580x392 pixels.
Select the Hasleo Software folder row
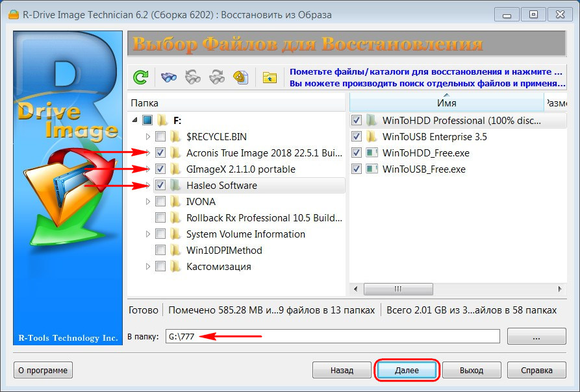tap(249, 185)
